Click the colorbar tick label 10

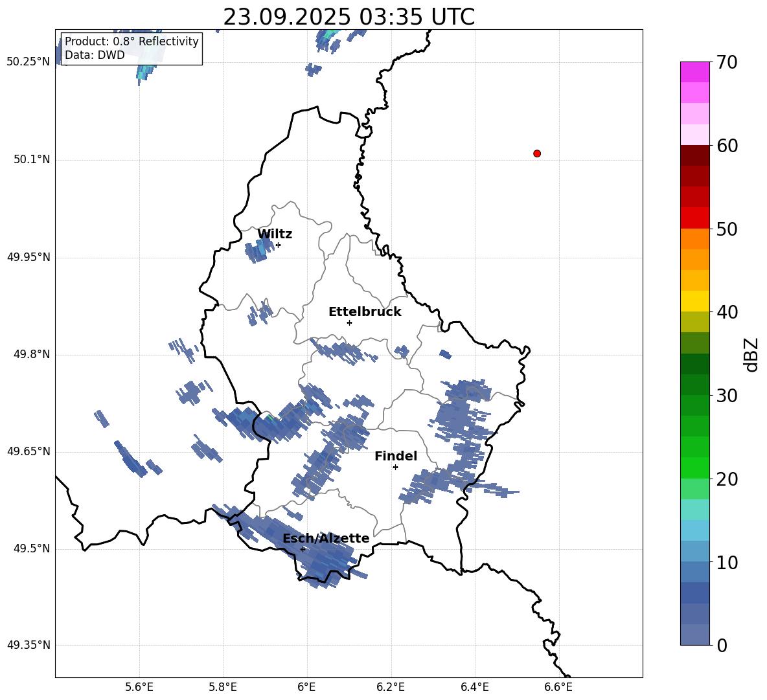[727, 562]
